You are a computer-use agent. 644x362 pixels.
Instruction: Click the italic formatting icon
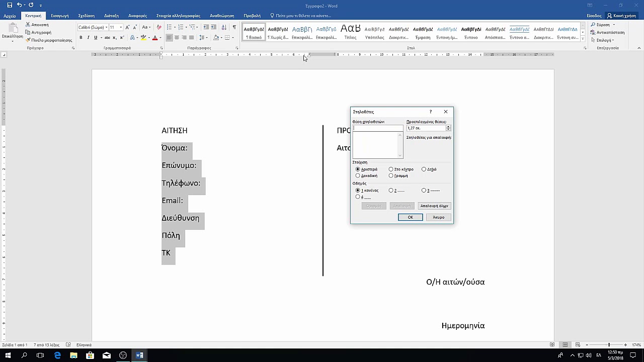[x=88, y=38]
